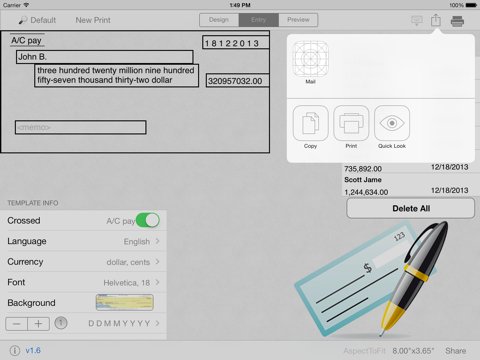Open Quick Look eye icon
Image resolution: width=480 pixels, height=360 pixels.
(392, 123)
